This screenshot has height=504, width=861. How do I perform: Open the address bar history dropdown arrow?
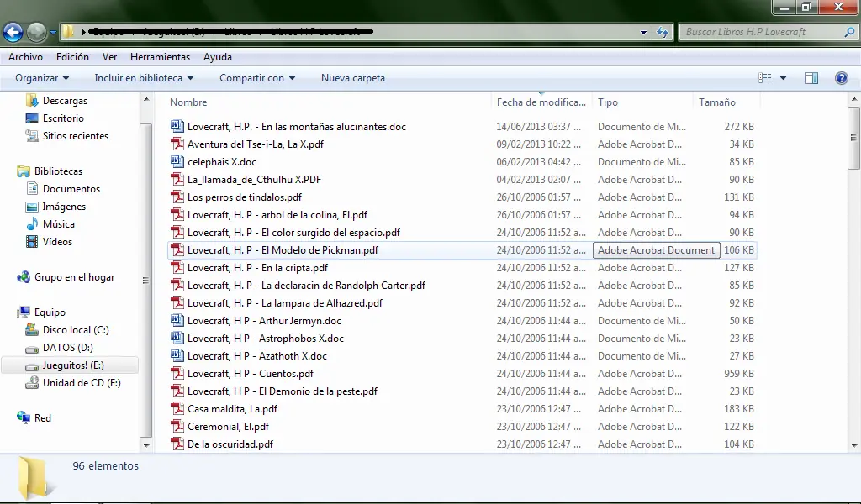coord(643,33)
